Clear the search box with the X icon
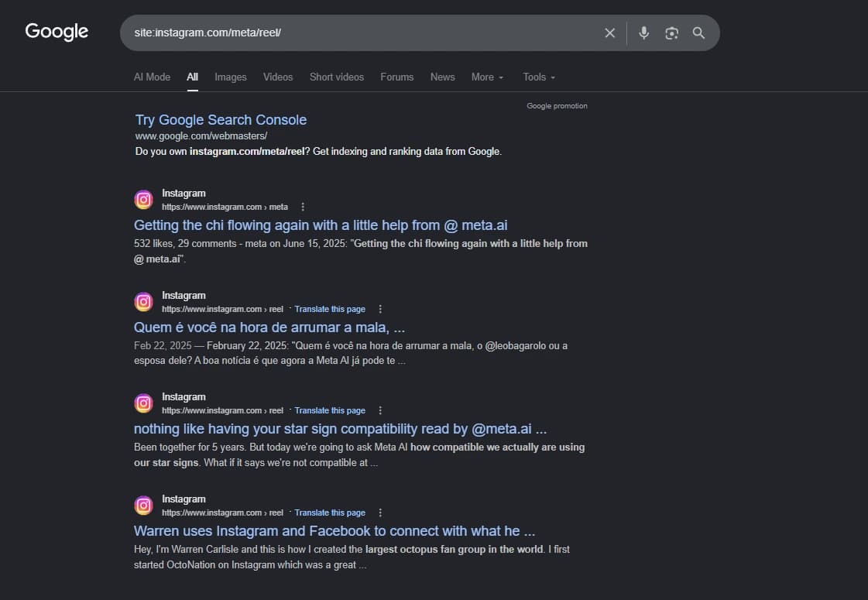868x600 pixels. tap(609, 33)
